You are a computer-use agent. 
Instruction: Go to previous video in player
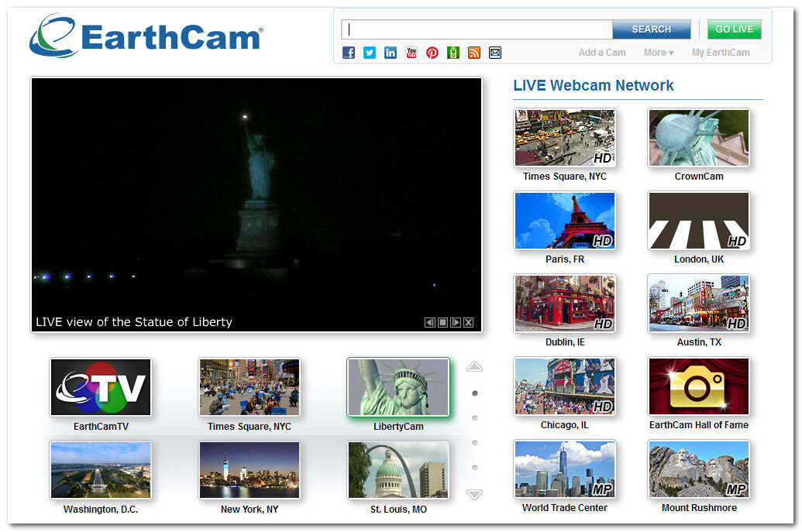tap(430, 322)
